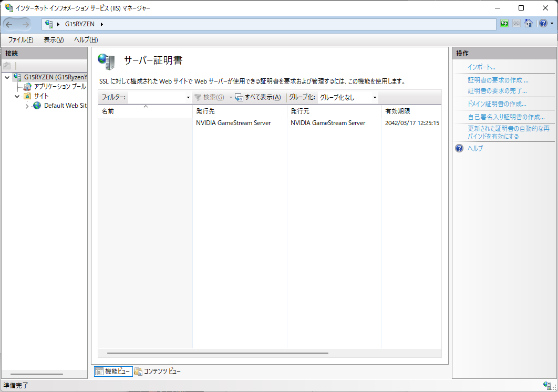The width and height of the screenshot is (558, 392).
Task: Click the すべて表示 show all icon
Action: point(239,97)
